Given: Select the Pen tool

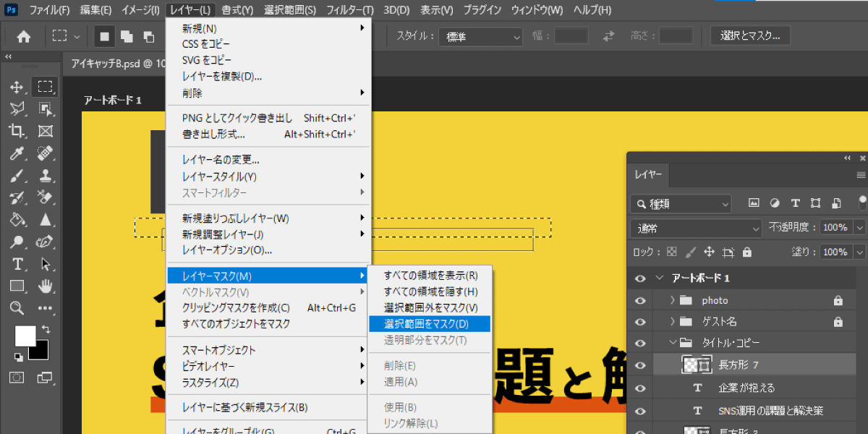Looking at the screenshot, I should click(46, 242).
